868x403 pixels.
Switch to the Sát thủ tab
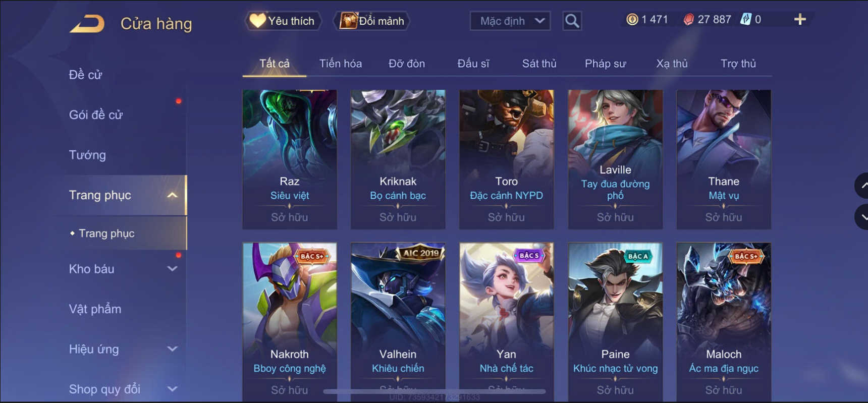point(539,64)
